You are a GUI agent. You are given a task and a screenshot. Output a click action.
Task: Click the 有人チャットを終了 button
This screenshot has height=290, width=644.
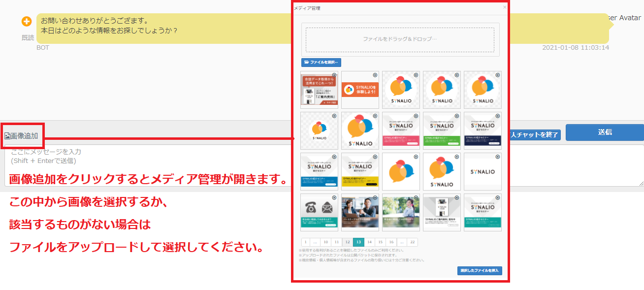[535, 134]
